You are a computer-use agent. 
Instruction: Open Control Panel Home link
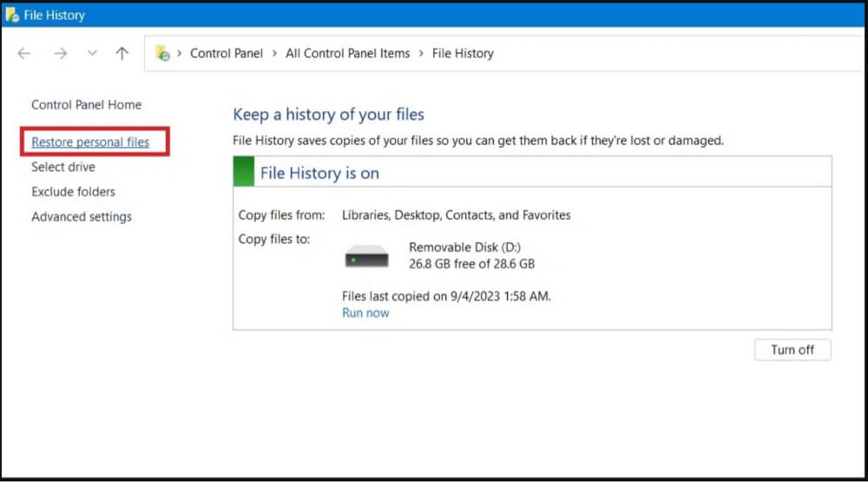click(x=86, y=105)
